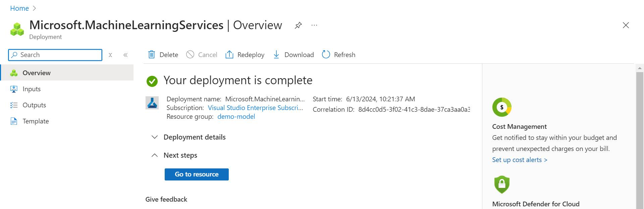Click the Correlation ID value
644x209 pixels.
(x=414, y=109)
